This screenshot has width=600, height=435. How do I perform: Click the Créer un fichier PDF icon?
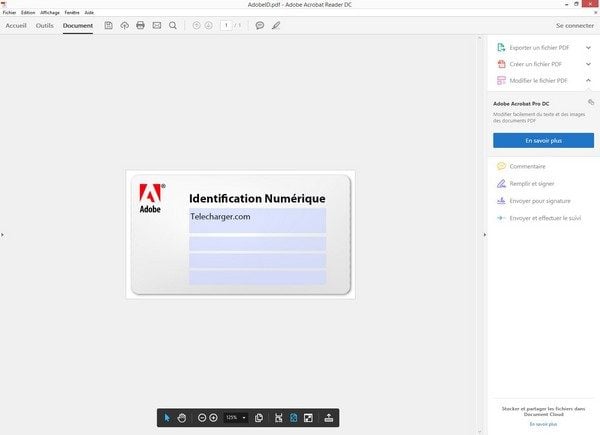tap(501, 64)
